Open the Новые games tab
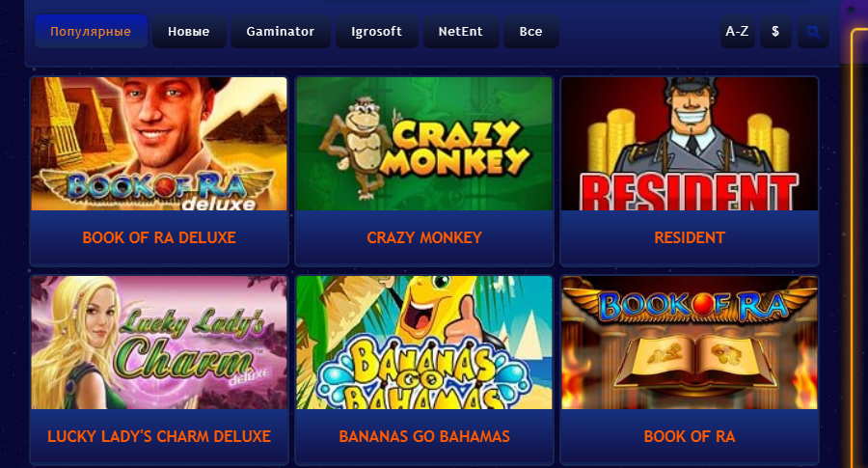 189,32
